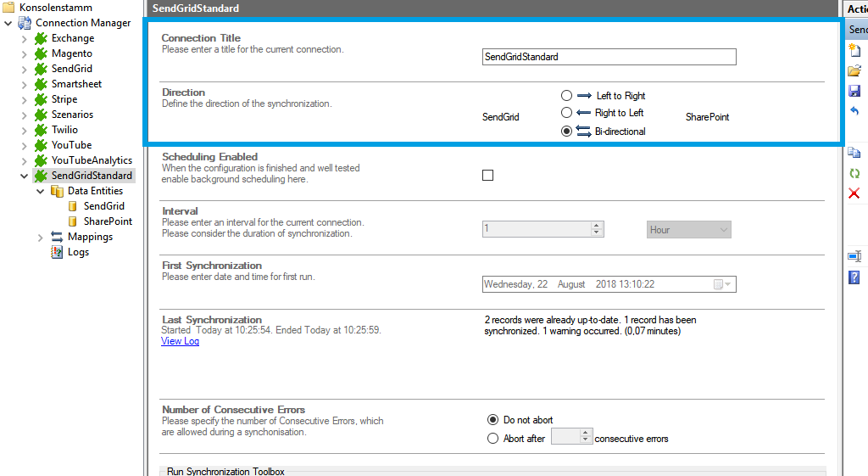
Task: Click the blue question mark help icon
Action: pos(854,277)
